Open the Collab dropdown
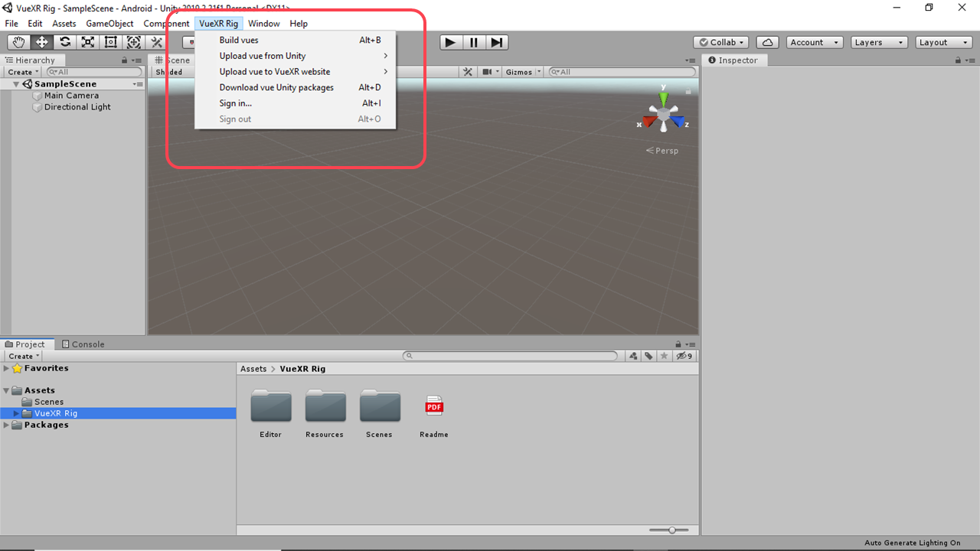This screenshot has width=980, height=551. coord(721,42)
